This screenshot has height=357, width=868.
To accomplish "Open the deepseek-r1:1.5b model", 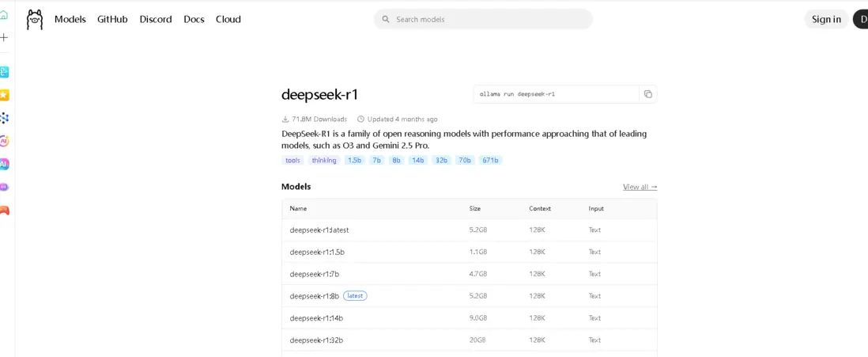I will (317, 252).
